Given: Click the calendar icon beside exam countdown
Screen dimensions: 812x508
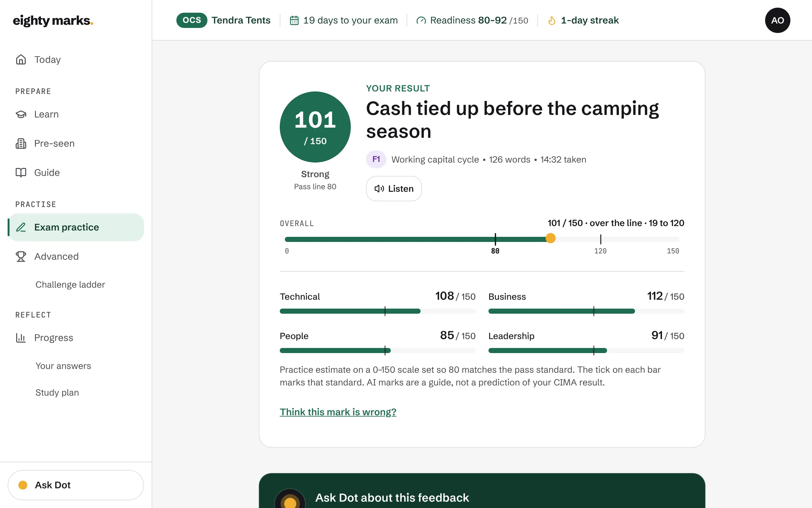Looking at the screenshot, I should pos(294,21).
